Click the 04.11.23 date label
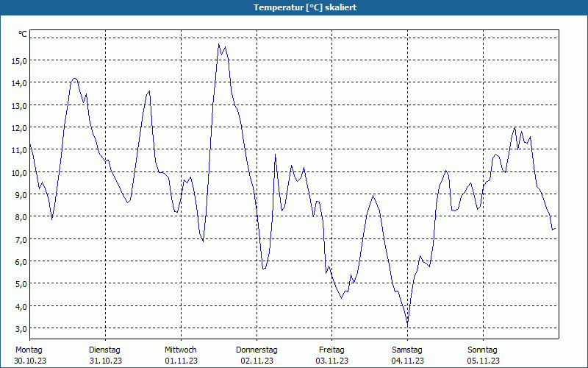The width and height of the screenshot is (588, 368). tap(408, 361)
